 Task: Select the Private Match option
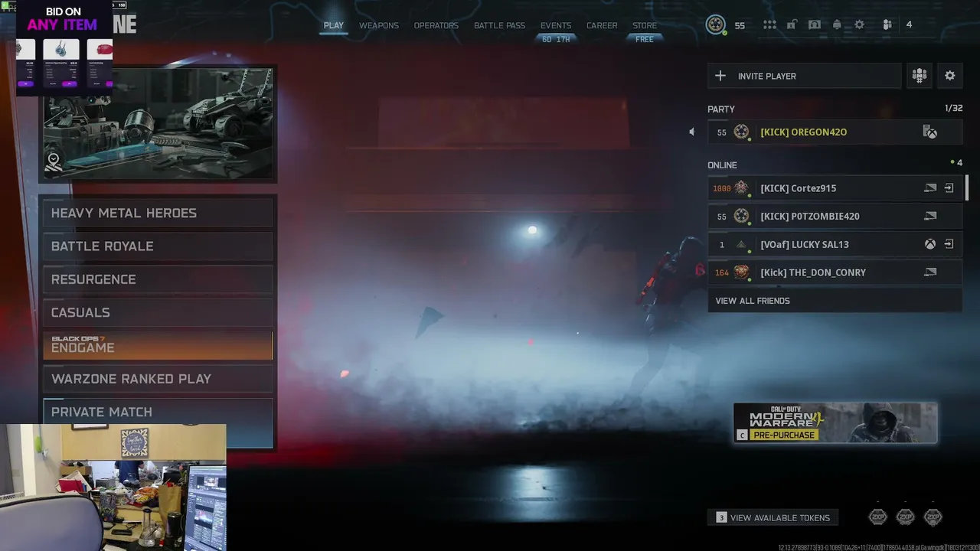pos(158,412)
